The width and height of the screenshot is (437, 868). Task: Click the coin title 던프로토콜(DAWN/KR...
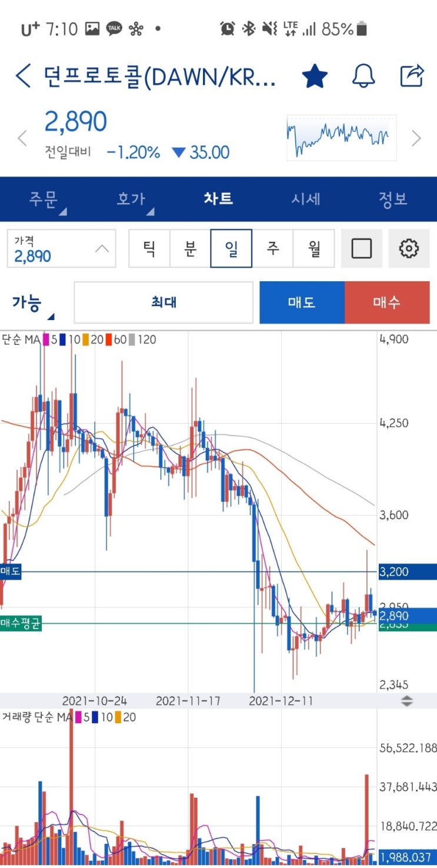[x=159, y=77]
